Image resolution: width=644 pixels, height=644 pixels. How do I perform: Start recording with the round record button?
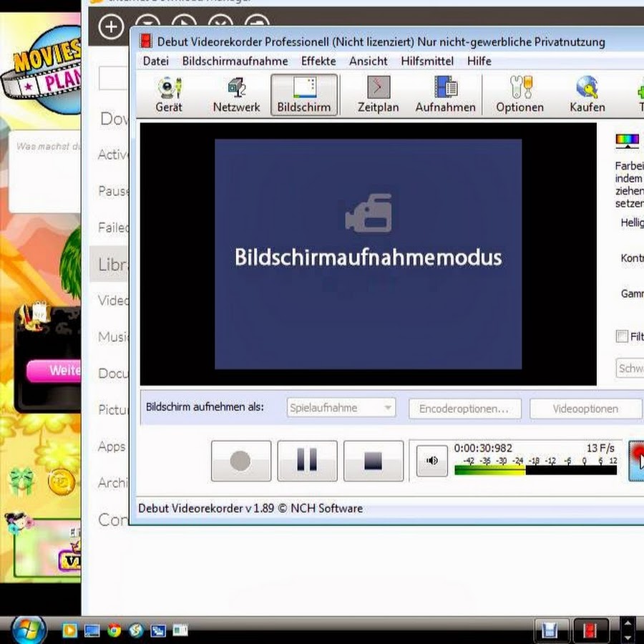(x=241, y=461)
